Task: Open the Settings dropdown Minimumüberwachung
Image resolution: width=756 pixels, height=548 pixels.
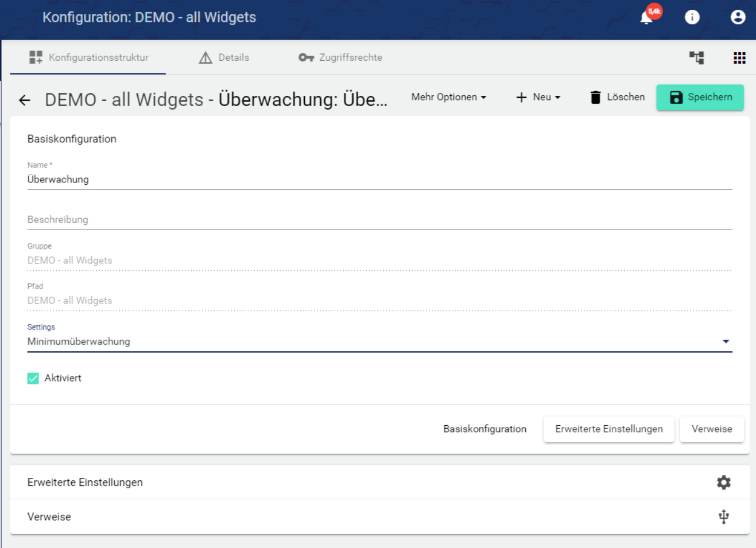Action: click(x=379, y=341)
